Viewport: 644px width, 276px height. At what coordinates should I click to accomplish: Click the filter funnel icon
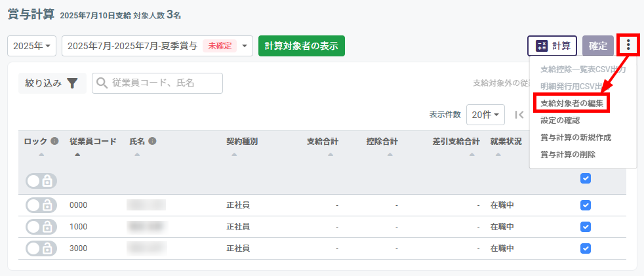pyautogui.click(x=72, y=83)
